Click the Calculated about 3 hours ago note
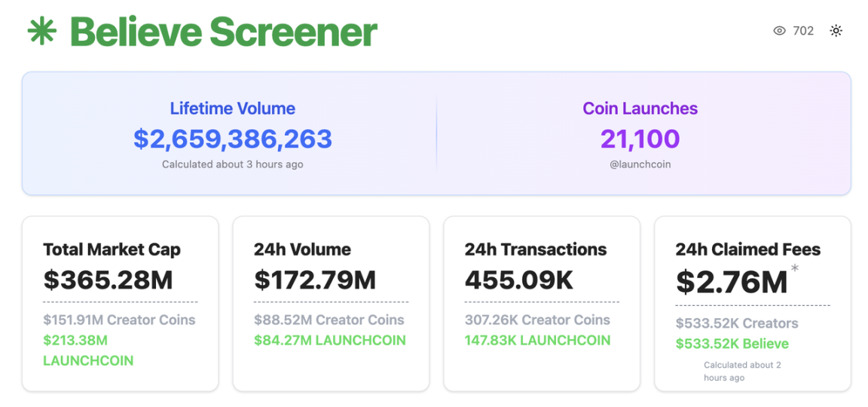Screen dimensions: 868x407 coord(233,164)
